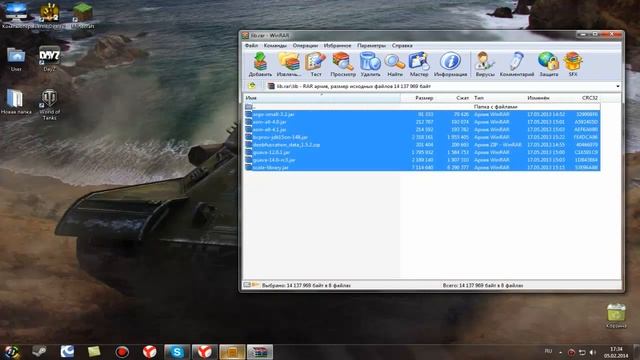640x360 pixels.
Task: Open the Команды menu
Action: tap(275, 46)
